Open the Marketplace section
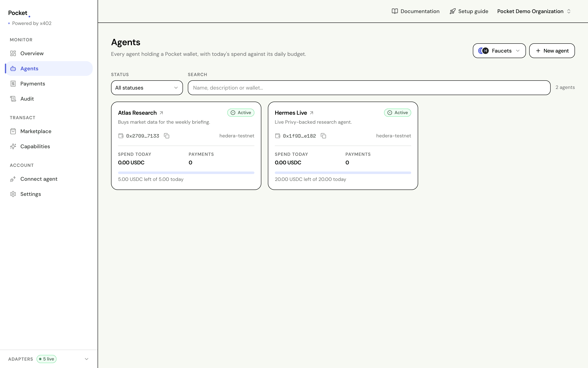Screen dimensions: 588x368 pyautogui.click(x=49, y=131)
